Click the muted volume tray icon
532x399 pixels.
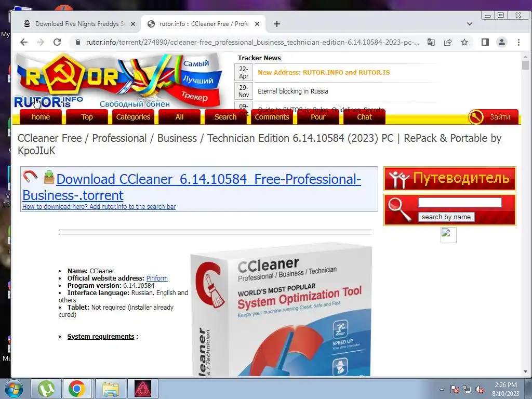480,389
